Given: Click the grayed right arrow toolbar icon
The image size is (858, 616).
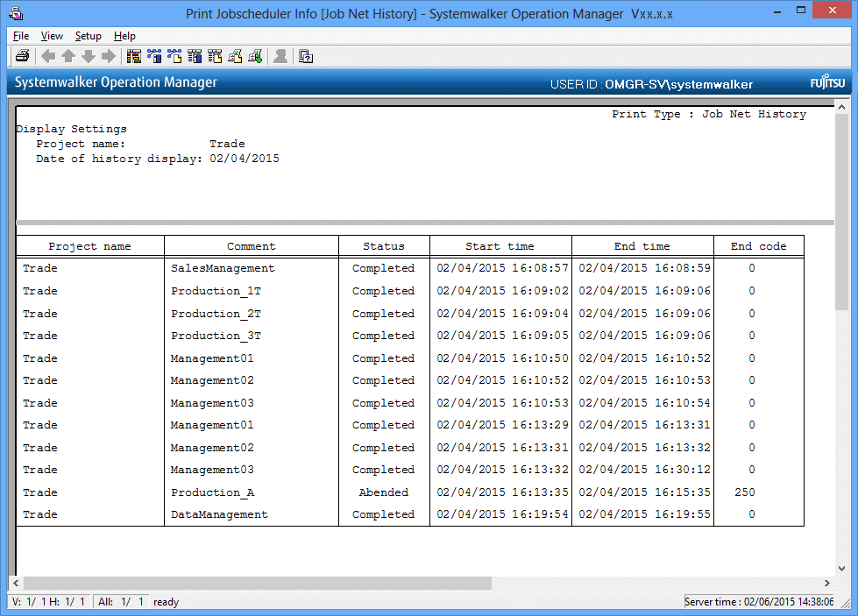Looking at the screenshot, I should click(x=109, y=57).
